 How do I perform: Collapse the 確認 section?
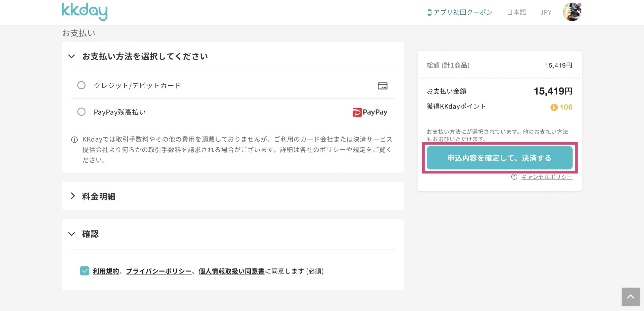tap(72, 234)
